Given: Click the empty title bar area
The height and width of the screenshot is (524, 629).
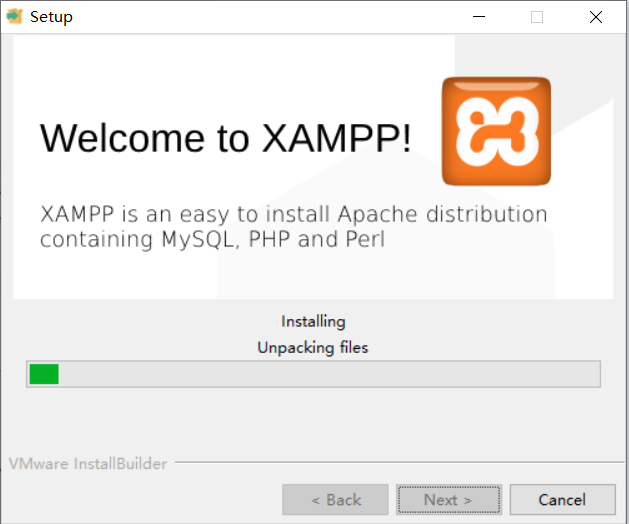Looking at the screenshot, I should 265,17.
